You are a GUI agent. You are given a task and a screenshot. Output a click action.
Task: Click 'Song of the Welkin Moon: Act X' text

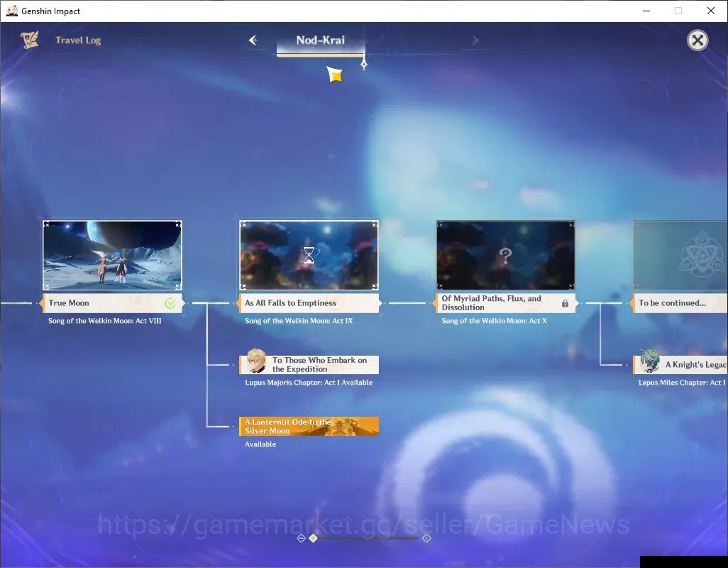(x=494, y=321)
